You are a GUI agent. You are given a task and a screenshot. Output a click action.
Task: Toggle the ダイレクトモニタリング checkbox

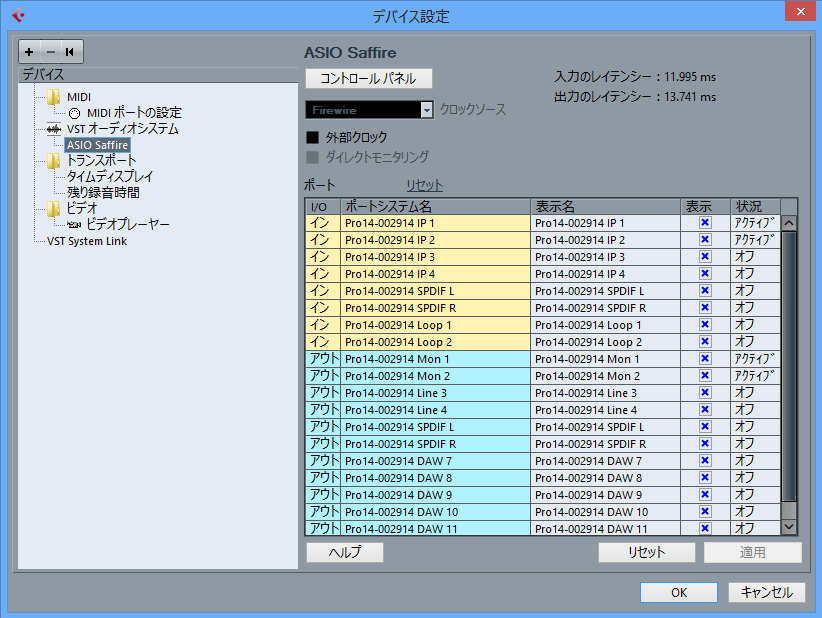pos(312,157)
